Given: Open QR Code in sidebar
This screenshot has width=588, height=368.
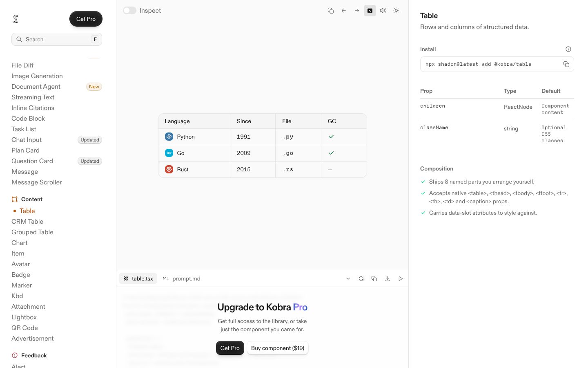Looking at the screenshot, I should pyautogui.click(x=24, y=328).
